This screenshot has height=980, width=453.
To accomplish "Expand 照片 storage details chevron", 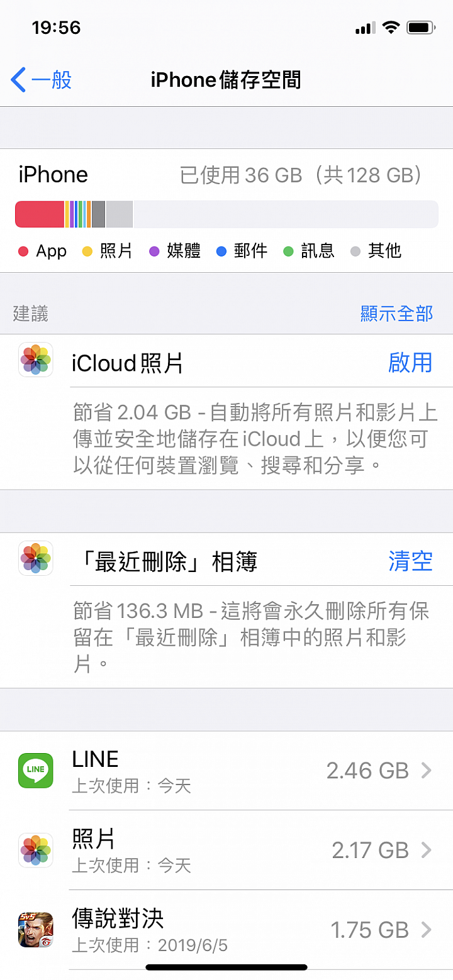I will tap(426, 850).
